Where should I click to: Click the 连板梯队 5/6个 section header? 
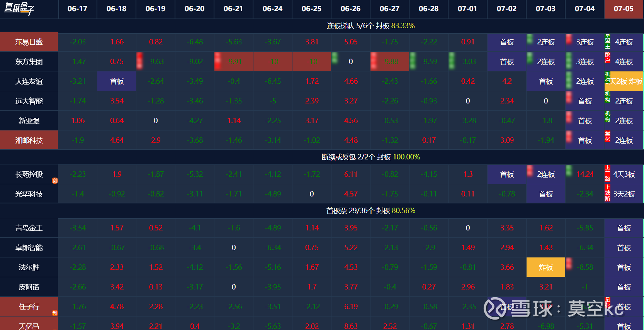click(370, 26)
